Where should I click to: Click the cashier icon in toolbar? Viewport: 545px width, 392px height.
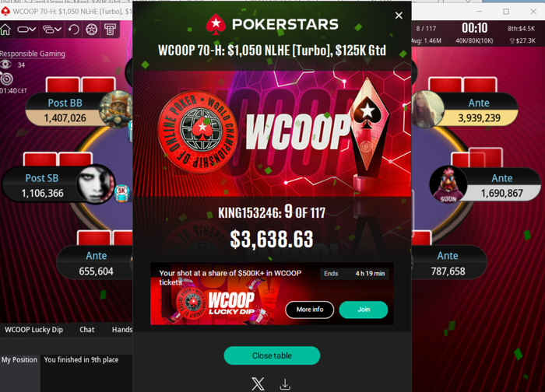pyautogui.click(x=111, y=30)
